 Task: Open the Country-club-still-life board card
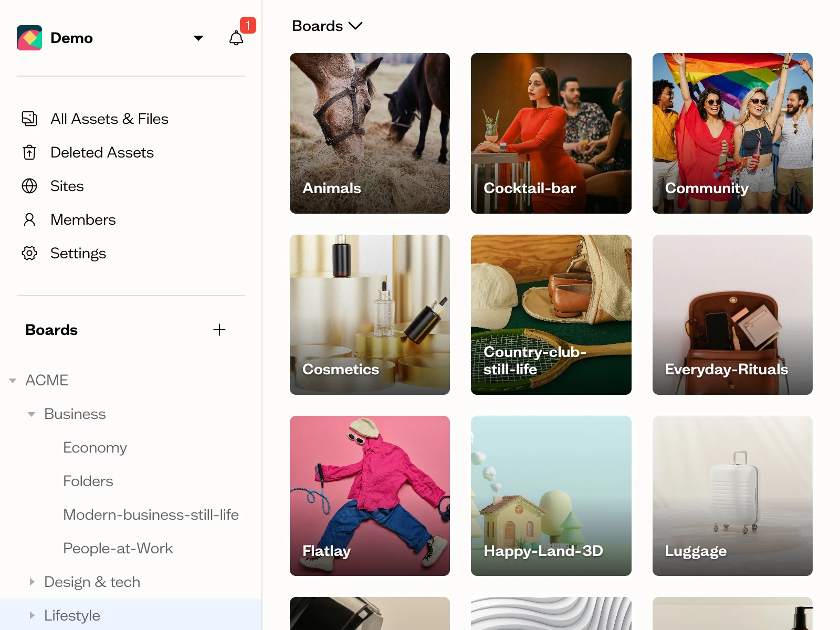[x=551, y=314]
